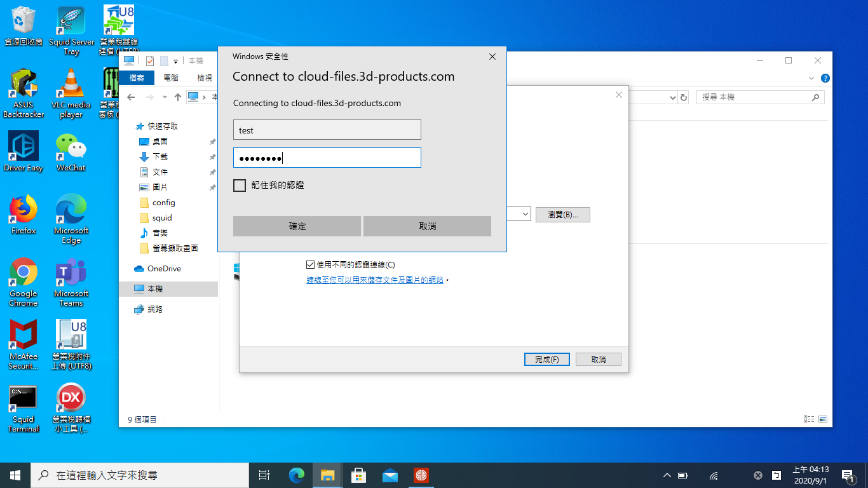Expand the folder path dropdown beside 瀏覽
Viewport: 868px width, 488px height.
(526, 215)
